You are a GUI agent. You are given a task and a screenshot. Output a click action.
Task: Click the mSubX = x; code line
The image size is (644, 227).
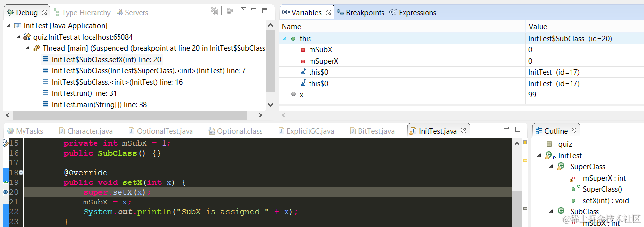pos(108,202)
